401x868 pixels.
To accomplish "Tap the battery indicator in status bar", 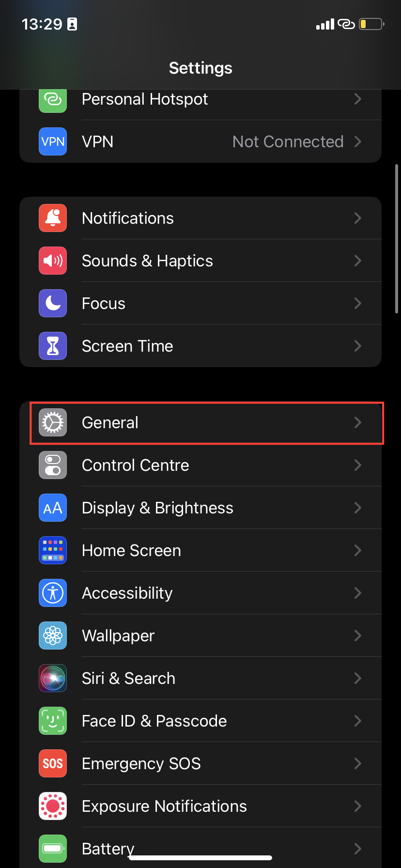I will pos(371,24).
